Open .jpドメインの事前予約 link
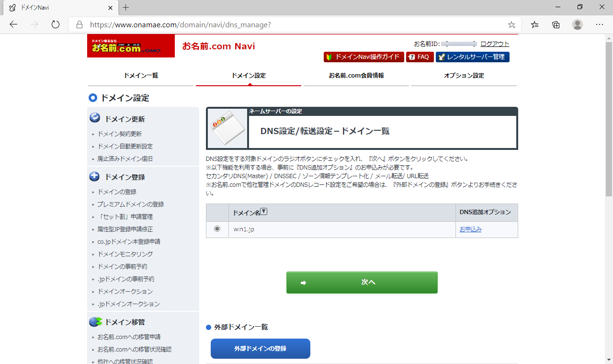 pyautogui.click(x=126, y=279)
